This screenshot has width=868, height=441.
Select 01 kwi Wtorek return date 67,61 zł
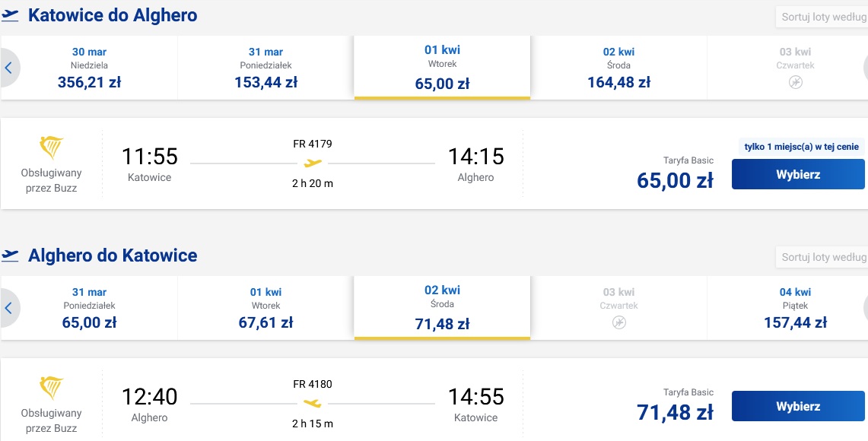tap(265, 308)
